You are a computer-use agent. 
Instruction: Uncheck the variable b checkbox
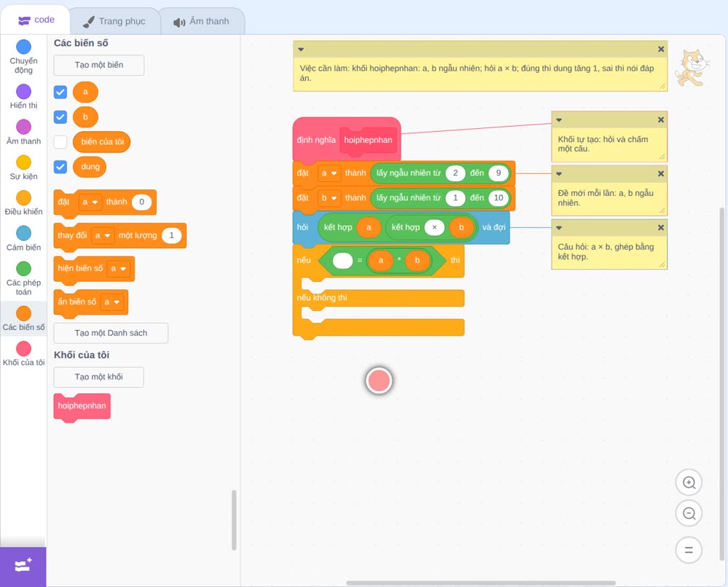click(x=60, y=117)
